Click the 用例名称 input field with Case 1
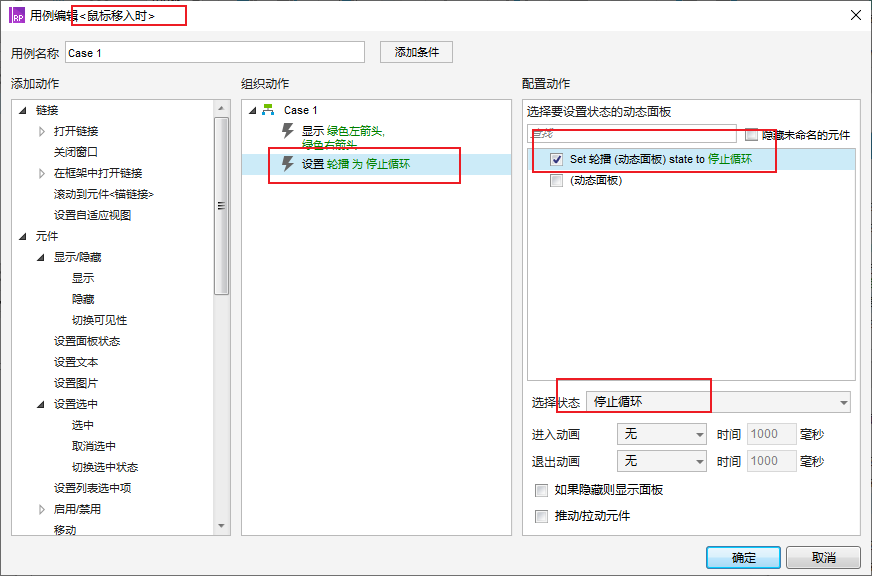This screenshot has height=576, width=872. pyautogui.click(x=215, y=52)
